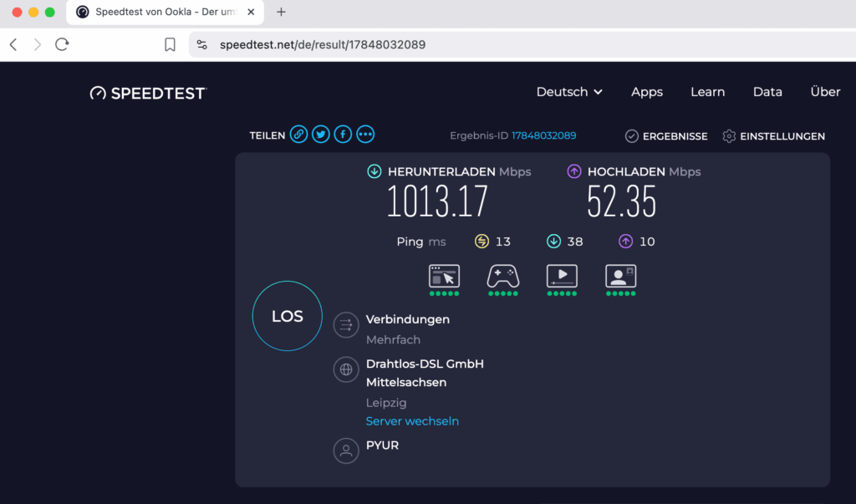
Task: Open EINSTELLUNGEN settings
Action: point(774,136)
